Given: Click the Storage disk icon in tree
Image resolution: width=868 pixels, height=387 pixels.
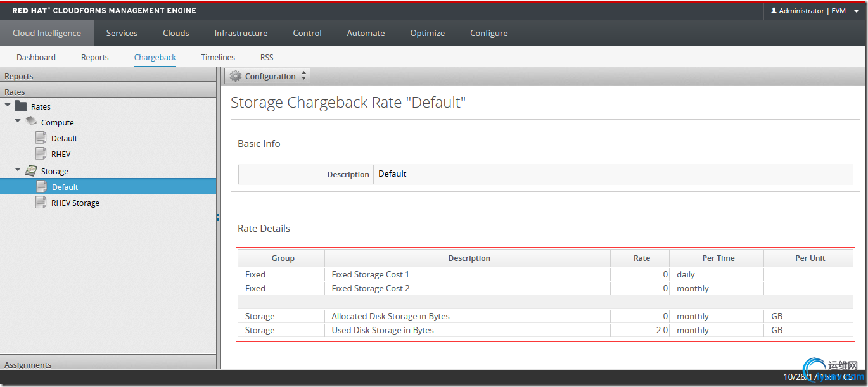Looking at the screenshot, I should click(31, 170).
